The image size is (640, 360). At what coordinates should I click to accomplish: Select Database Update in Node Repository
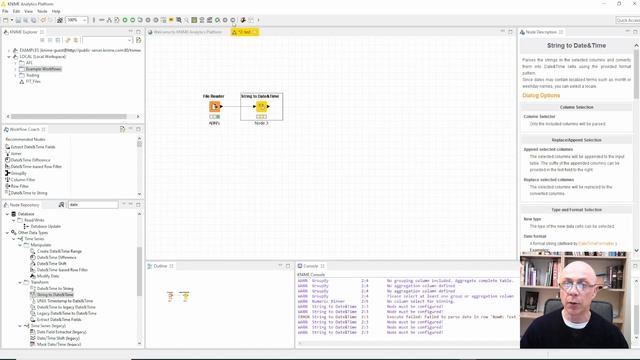pos(45,226)
